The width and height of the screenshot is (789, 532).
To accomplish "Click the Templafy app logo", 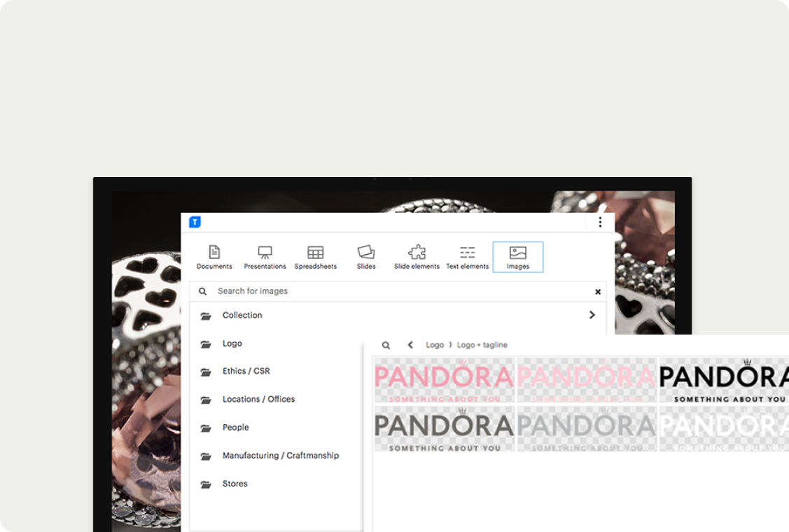I will (x=195, y=222).
